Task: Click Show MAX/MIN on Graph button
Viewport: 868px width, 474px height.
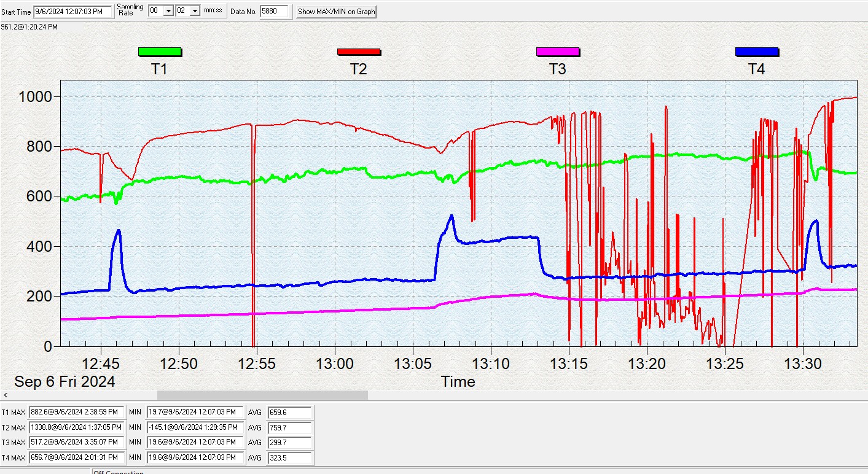Action: tap(336, 12)
